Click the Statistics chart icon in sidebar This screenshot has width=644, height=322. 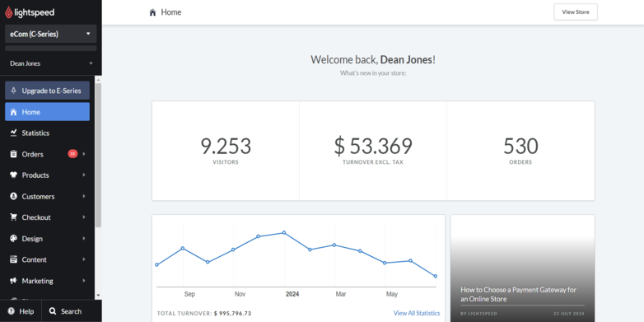click(13, 133)
